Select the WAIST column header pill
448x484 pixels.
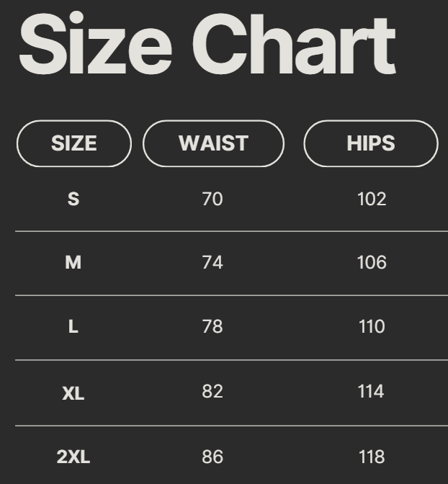point(214,143)
